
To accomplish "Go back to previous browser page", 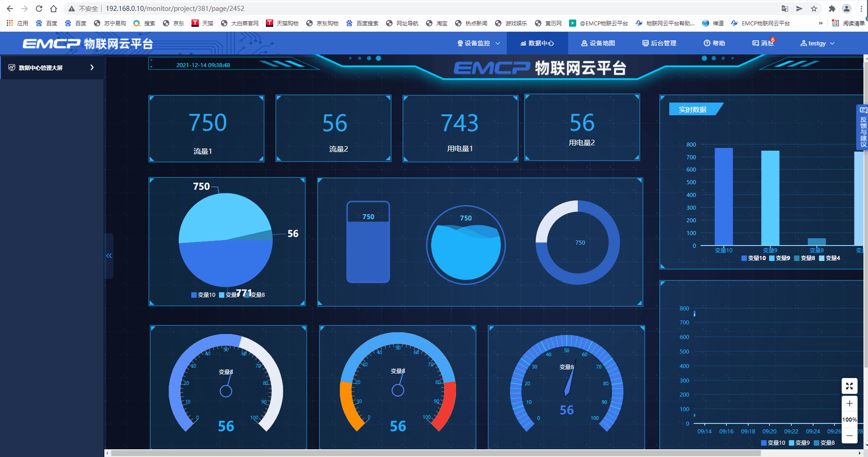I will (10, 9).
